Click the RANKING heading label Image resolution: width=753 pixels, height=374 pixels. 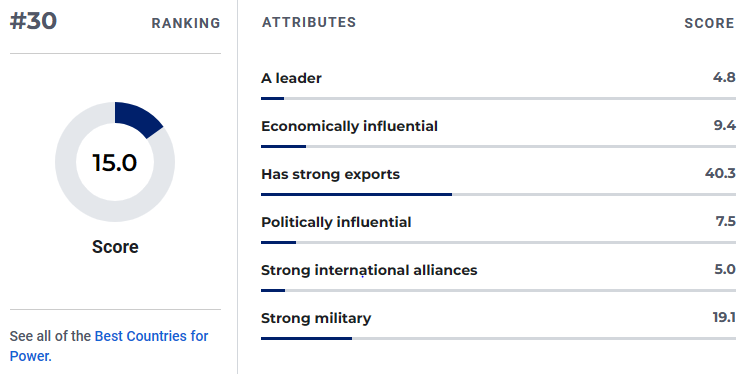coord(186,23)
